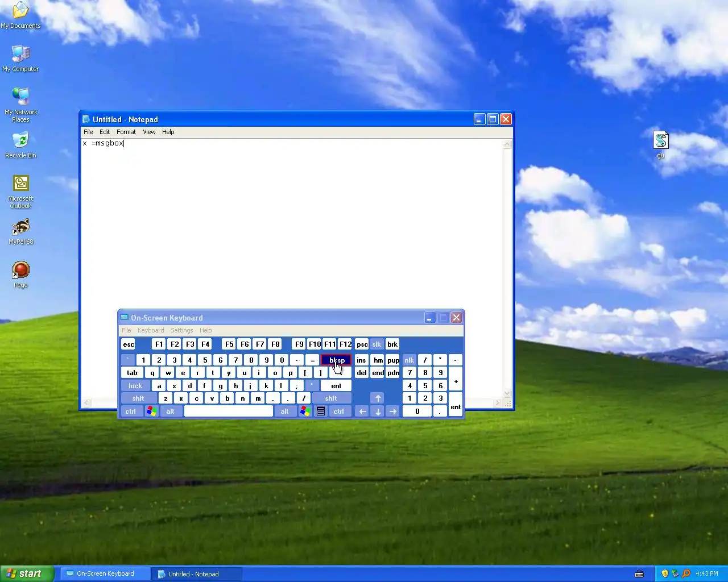The image size is (728, 582).
Task: Open Notepad File menu
Action: click(88, 132)
